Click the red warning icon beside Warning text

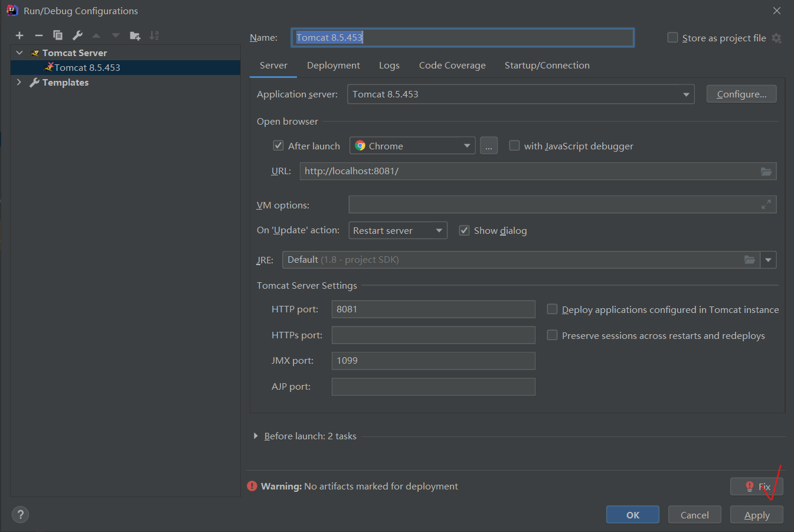[252, 486]
